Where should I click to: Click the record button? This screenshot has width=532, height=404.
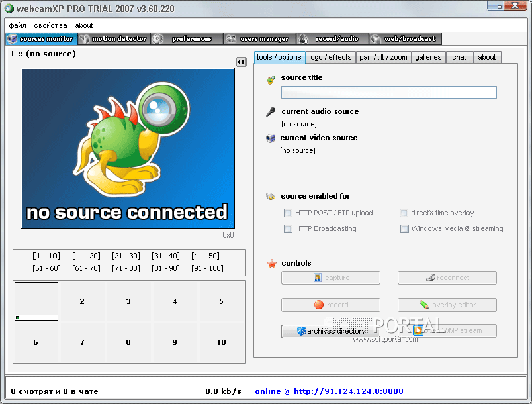331,305
